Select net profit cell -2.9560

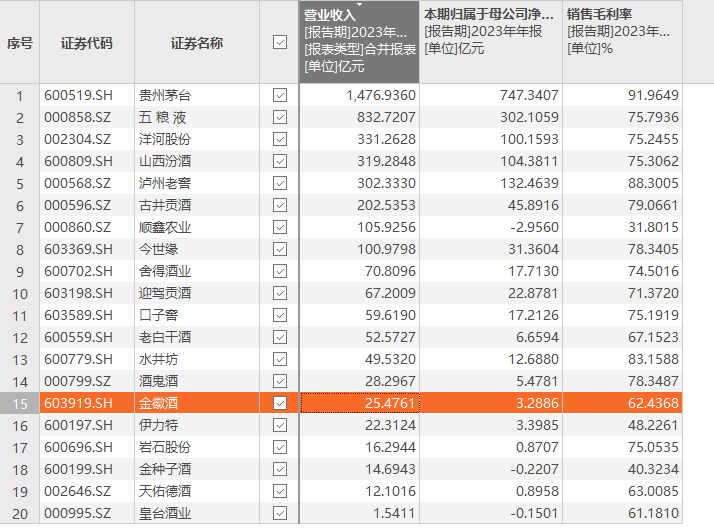pyautogui.click(x=491, y=227)
